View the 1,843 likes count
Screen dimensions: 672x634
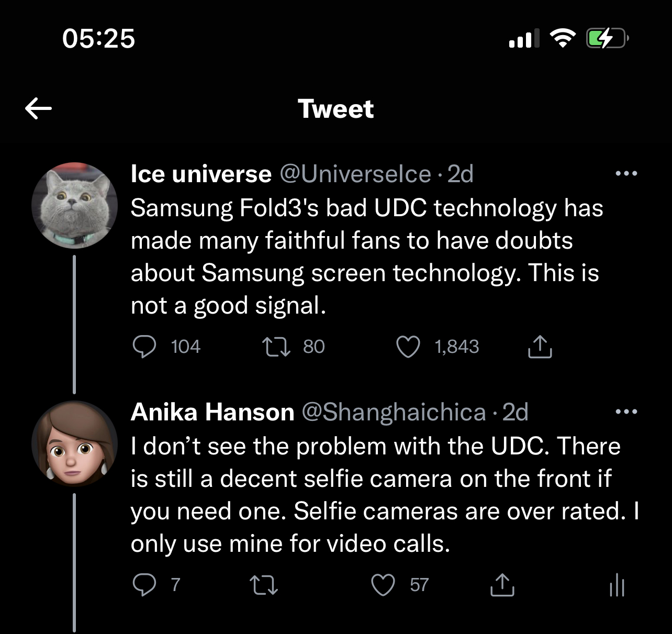[457, 346]
